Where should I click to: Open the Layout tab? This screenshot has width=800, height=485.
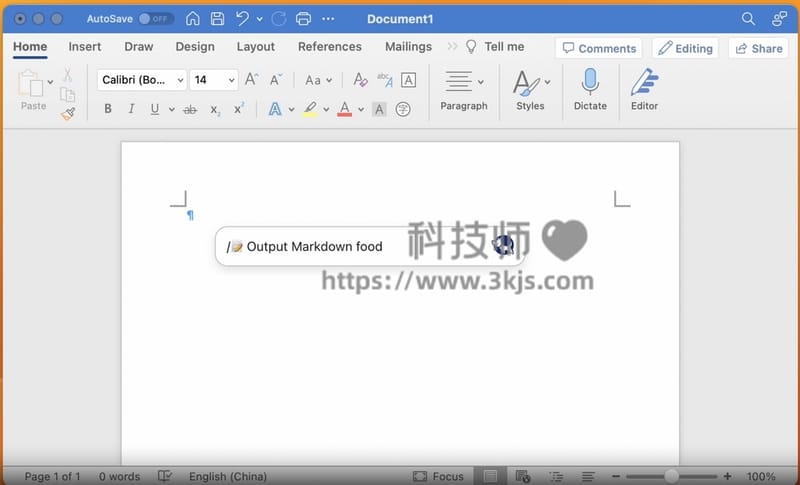click(x=256, y=47)
